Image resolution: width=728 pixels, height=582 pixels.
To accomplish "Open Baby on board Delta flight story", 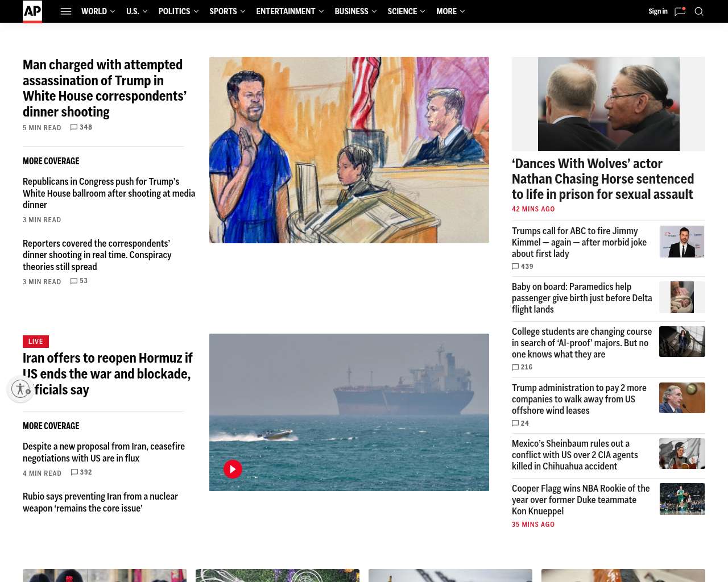I will 582,298.
